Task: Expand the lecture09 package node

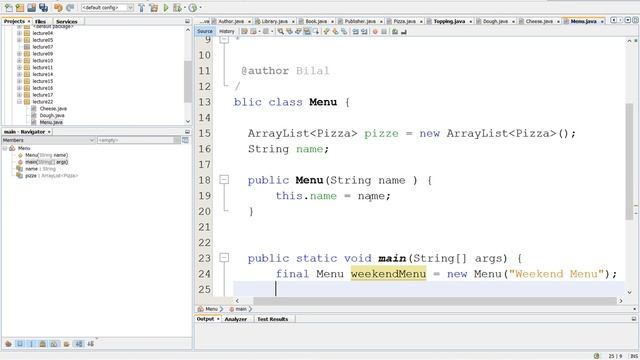Action: (19, 54)
